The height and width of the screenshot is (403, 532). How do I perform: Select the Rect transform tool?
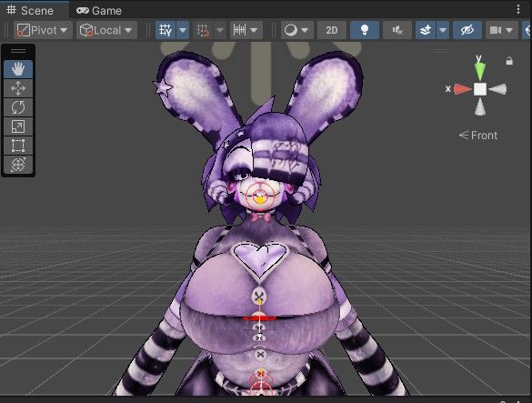tap(18, 146)
